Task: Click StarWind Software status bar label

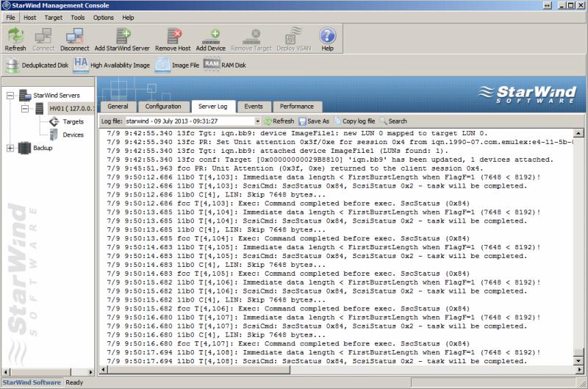Action: coord(32,382)
